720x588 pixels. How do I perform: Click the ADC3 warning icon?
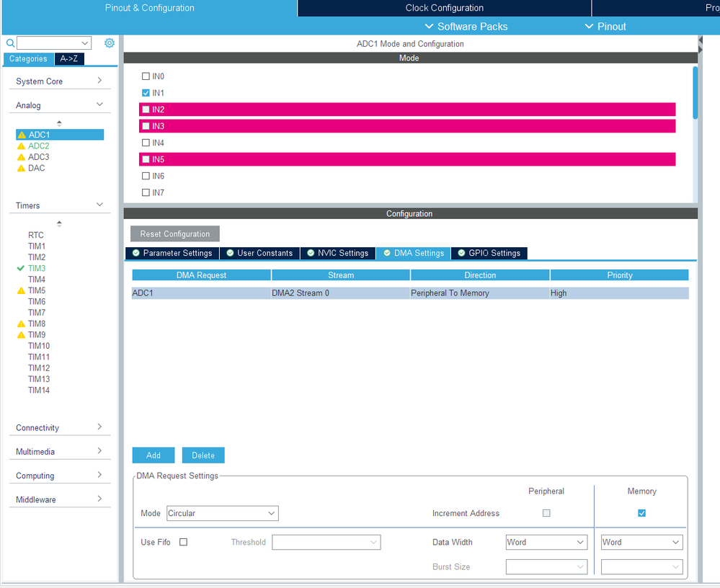click(21, 157)
